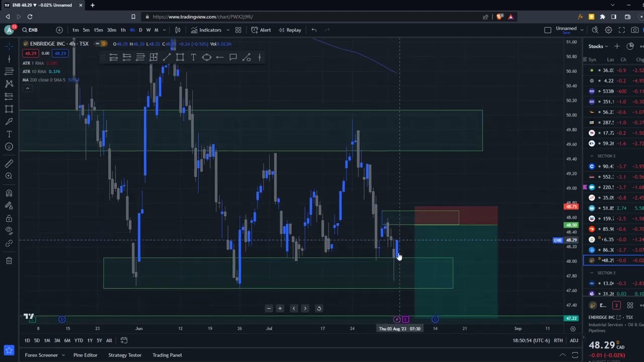Screen dimensions: 644x362
Task: Open indicator templates grid icon
Action: (238, 30)
